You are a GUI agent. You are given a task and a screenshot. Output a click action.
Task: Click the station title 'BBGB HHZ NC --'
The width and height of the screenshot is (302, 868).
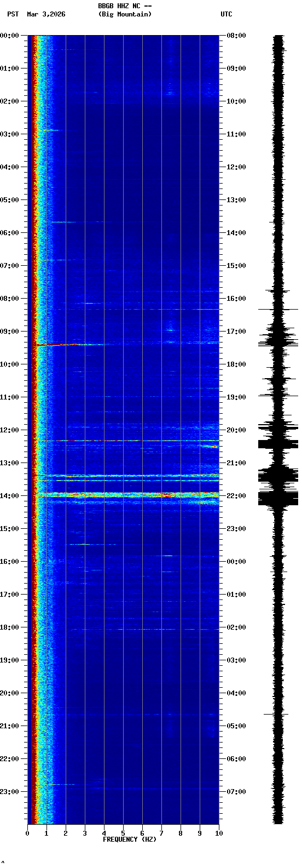(125, 6)
